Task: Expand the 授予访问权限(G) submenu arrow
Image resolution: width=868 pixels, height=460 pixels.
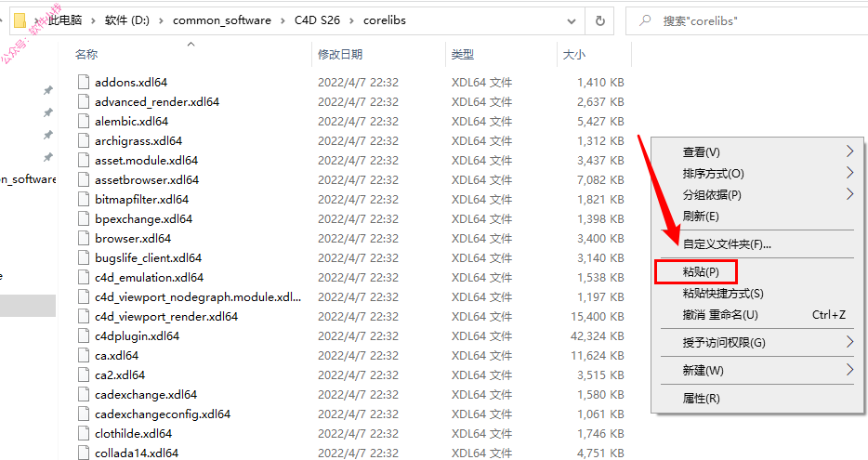Action: tap(850, 342)
